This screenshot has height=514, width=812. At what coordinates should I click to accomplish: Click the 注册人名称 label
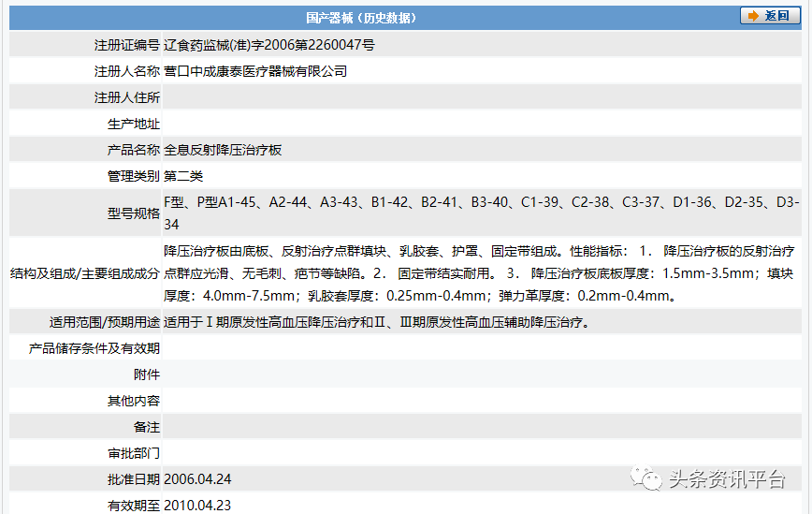click(126, 71)
